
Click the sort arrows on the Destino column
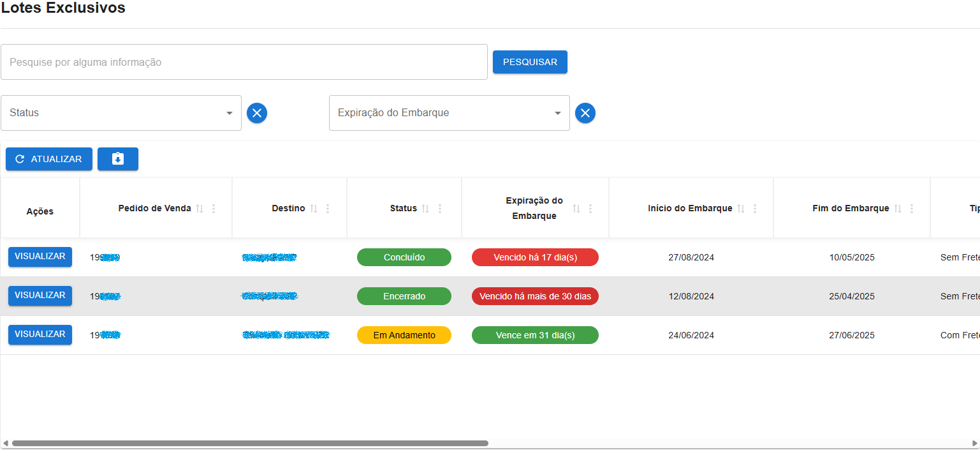pos(314,207)
